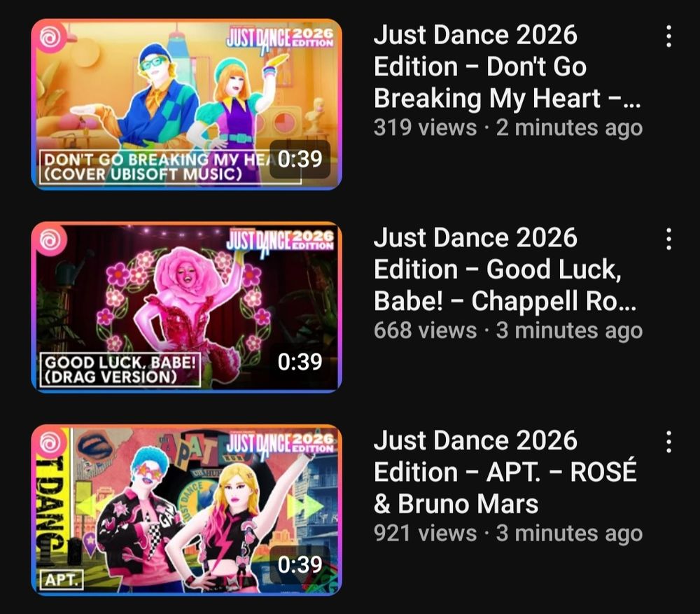Open title 'Just Dance 2026 Edition – Don't Go Breaking My Heart'

click(507, 67)
